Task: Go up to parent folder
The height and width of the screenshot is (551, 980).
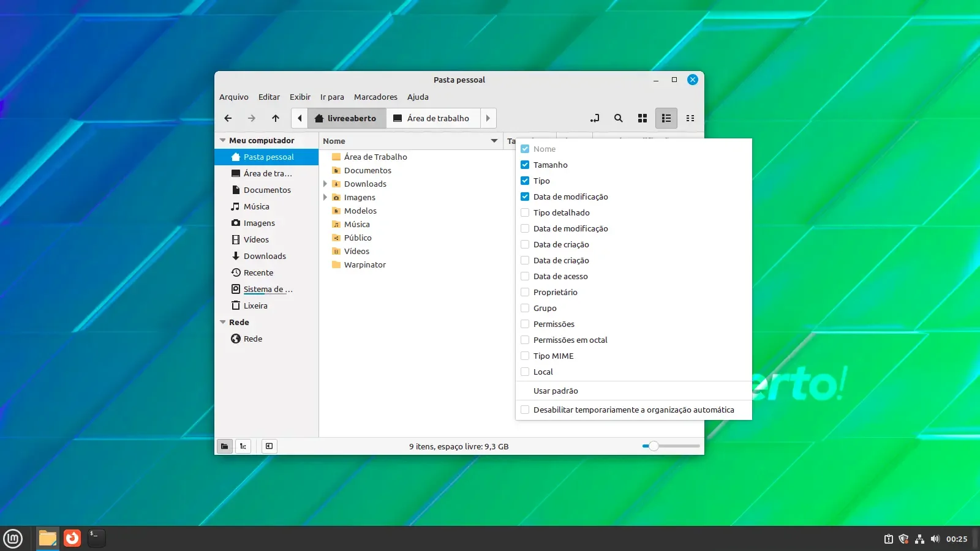Action: coord(276,118)
